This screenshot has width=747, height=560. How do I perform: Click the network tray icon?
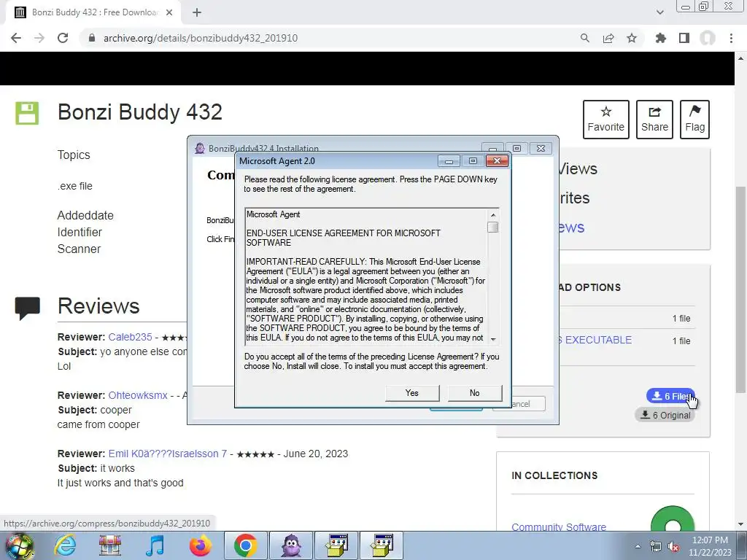tap(656, 547)
